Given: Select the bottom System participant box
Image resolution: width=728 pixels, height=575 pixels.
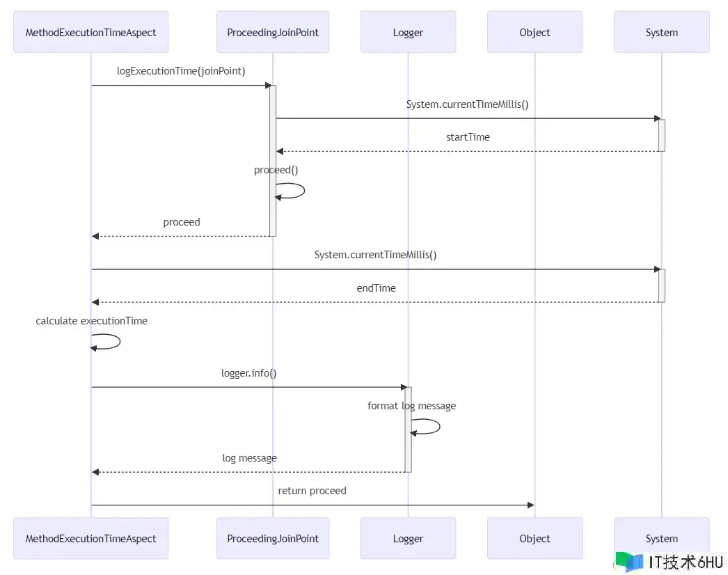Looking at the screenshot, I should [661, 538].
